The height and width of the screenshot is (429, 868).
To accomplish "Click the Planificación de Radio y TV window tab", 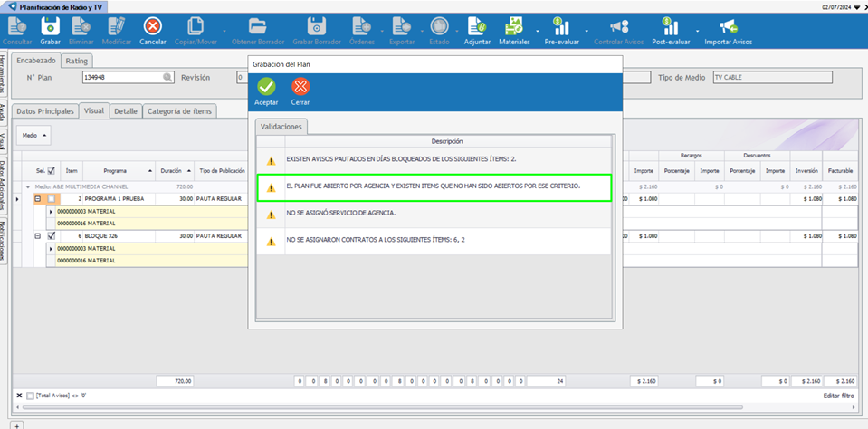I will [x=55, y=7].
